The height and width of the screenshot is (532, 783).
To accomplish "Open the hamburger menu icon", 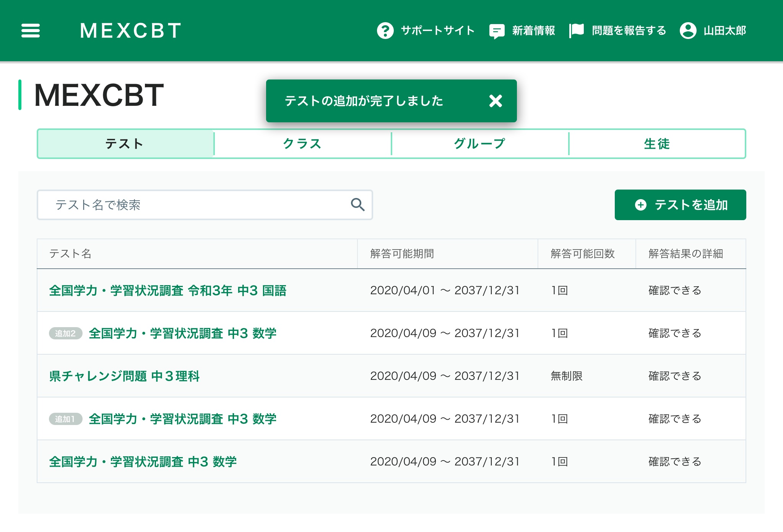I will [x=31, y=31].
